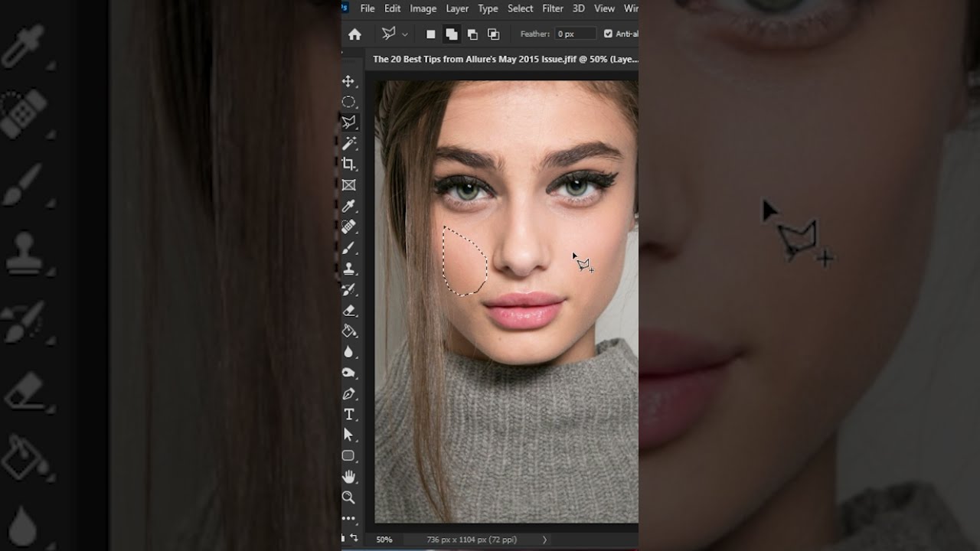Screen dimensions: 980x551
Task: Open the Type menu
Action: click(488, 8)
